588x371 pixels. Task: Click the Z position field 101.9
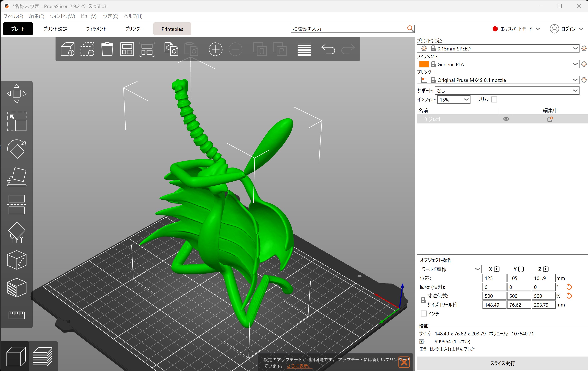543,278
